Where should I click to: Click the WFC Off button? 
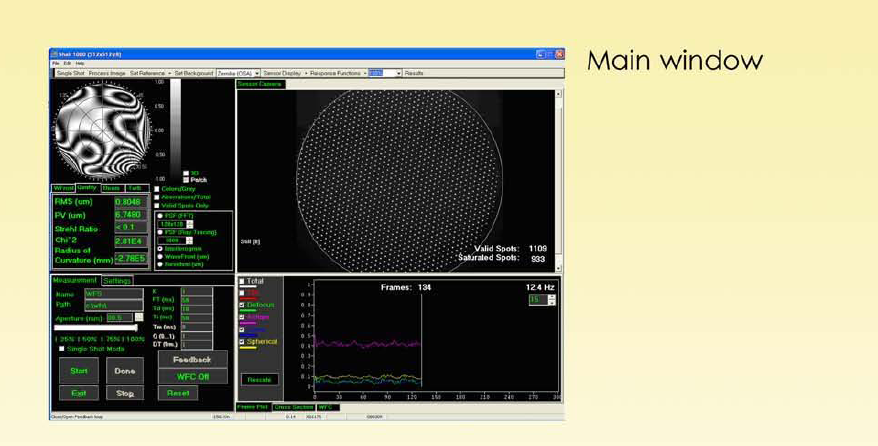click(192, 376)
